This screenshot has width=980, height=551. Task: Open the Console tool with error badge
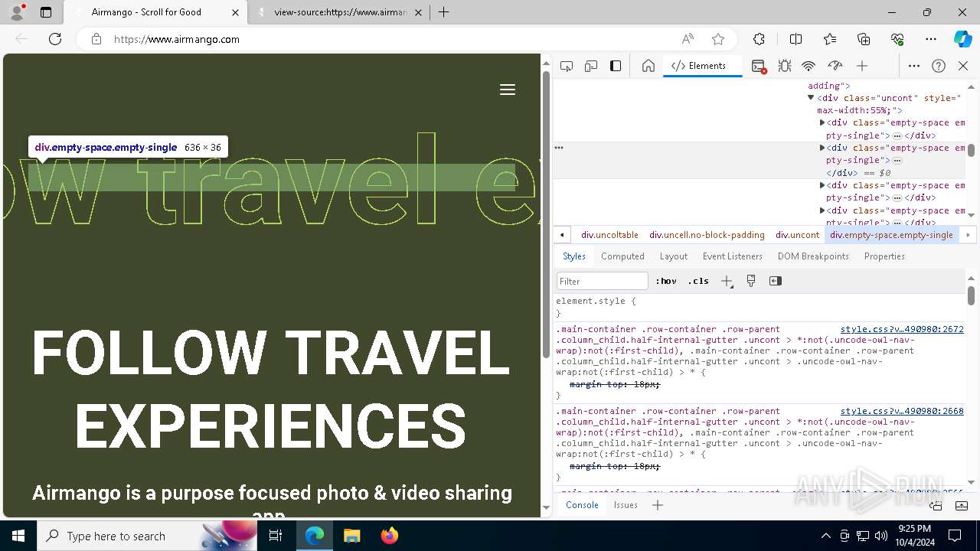759,67
